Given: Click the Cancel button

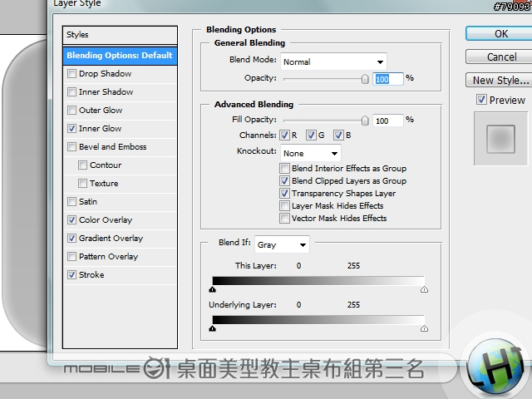Looking at the screenshot, I should coord(499,57).
